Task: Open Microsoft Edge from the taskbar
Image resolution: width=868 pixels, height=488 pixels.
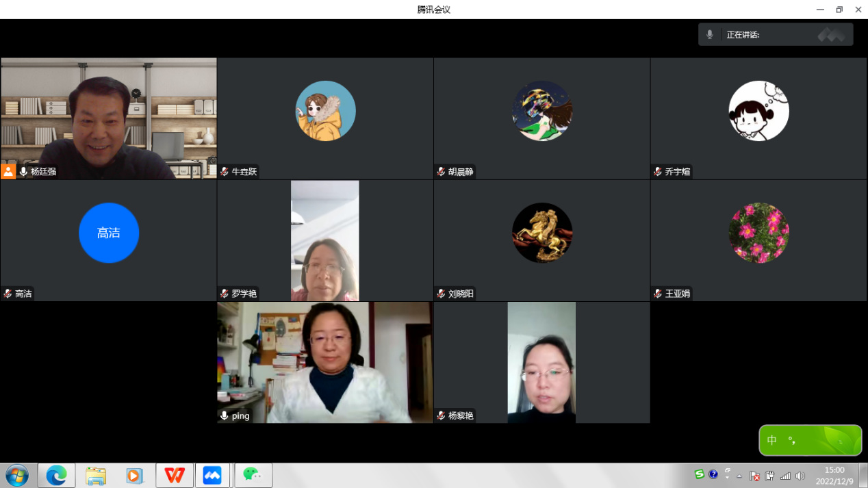Action: click(56, 475)
